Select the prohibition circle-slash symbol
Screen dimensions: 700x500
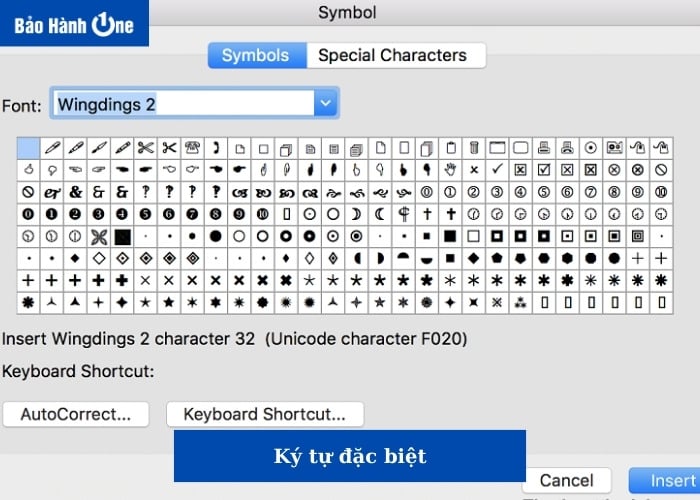(x=28, y=192)
